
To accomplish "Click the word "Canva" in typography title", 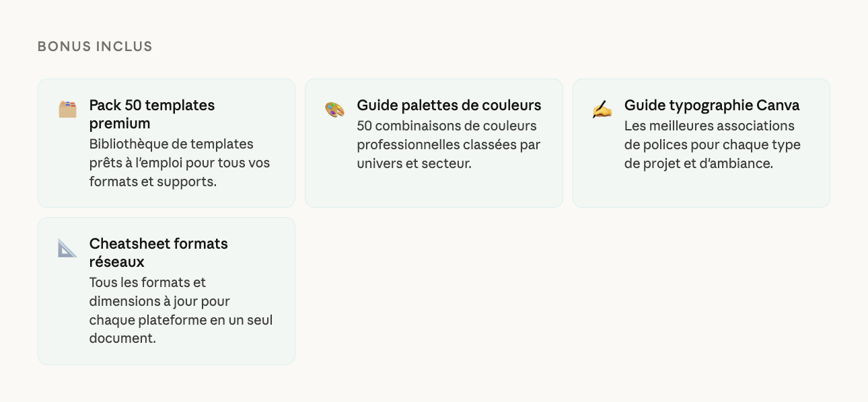I will (x=778, y=106).
